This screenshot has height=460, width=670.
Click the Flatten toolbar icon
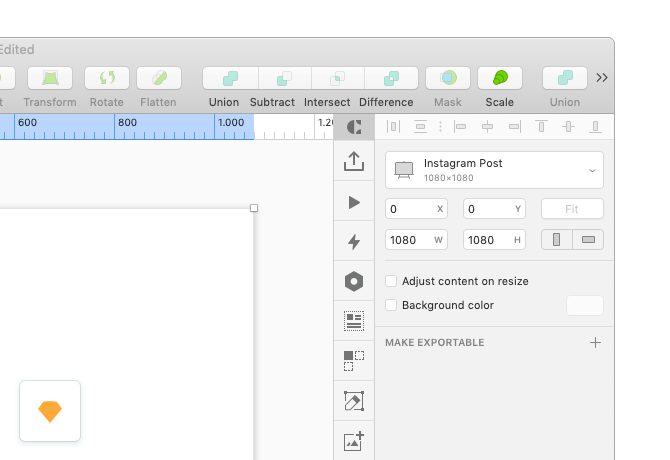(x=159, y=78)
